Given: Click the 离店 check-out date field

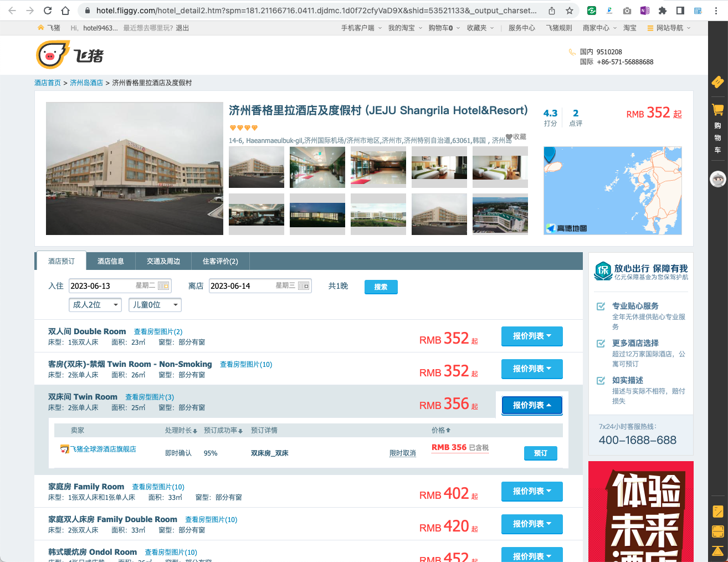Looking at the screenshot, I should 260,286.
